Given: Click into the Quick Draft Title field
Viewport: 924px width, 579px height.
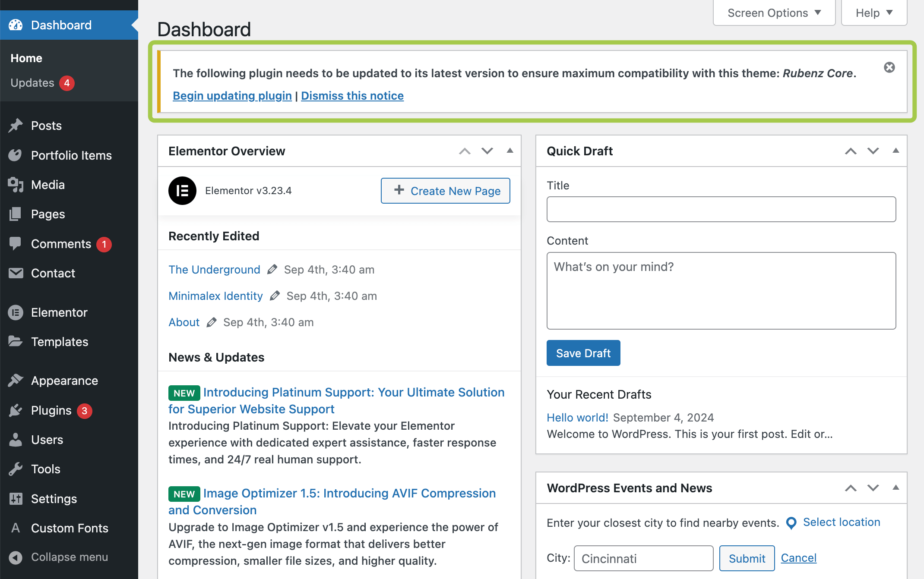Looking at the screenshot, I should click(721, 210).
